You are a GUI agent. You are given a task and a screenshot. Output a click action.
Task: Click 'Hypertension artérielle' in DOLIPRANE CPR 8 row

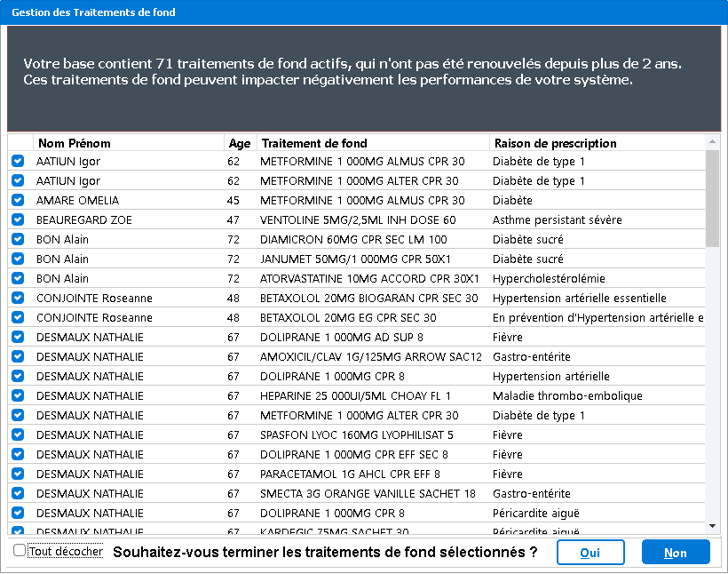pos(551,376)
